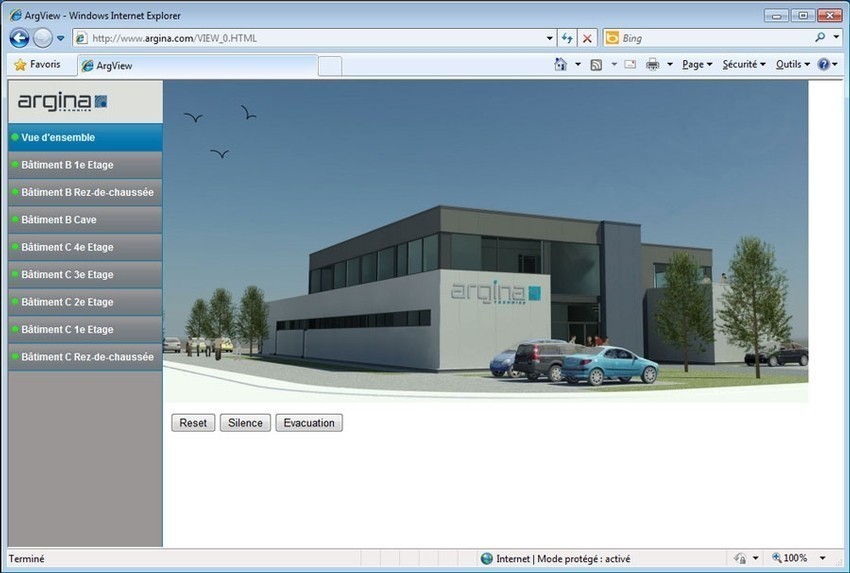Image resolution: width=850 pixels, height=573 pixels.
Task: Click the Refresh page icon
Action: (567, 38)
